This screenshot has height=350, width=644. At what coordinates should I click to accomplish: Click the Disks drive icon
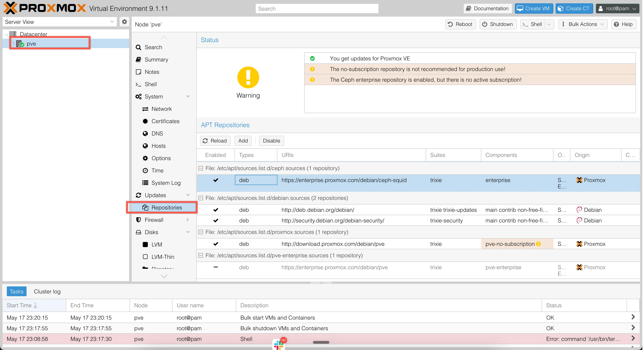pos(138,232)
